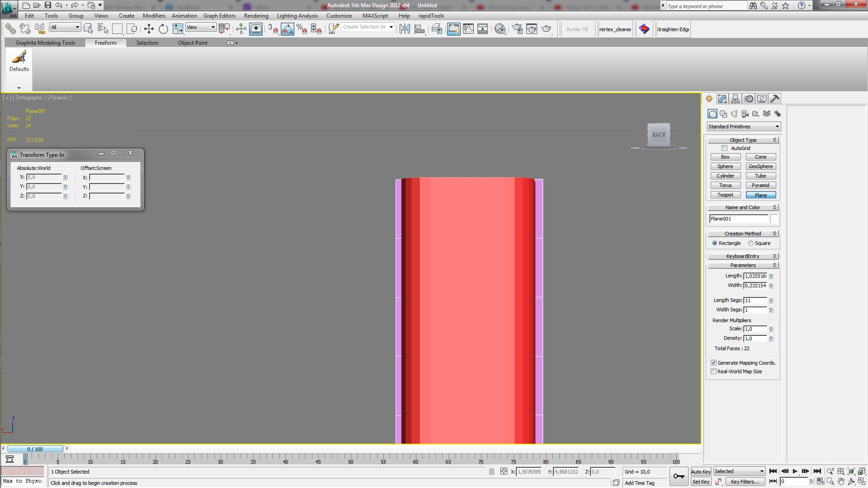
Task: Toggle the Angle Snap icon
Action: (x=288, y=29)
